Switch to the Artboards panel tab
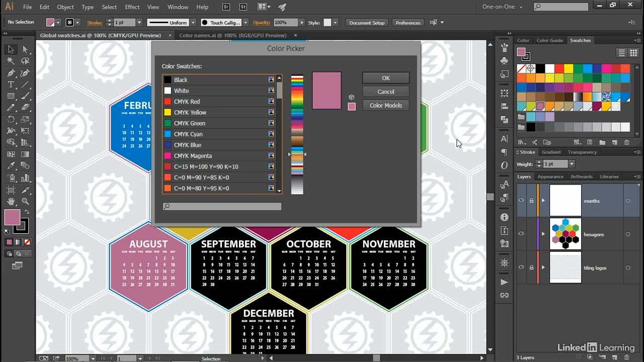The width and height of the screenshot is (644, 362). (582, 176)
